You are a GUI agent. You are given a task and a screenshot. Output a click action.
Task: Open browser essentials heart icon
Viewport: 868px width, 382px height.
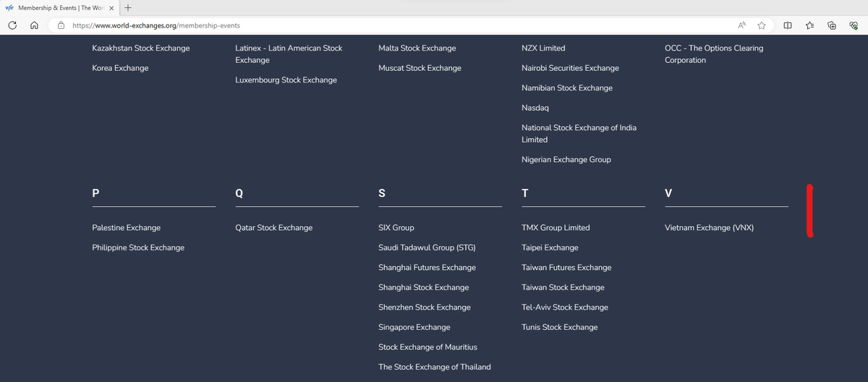coord(854,25)
